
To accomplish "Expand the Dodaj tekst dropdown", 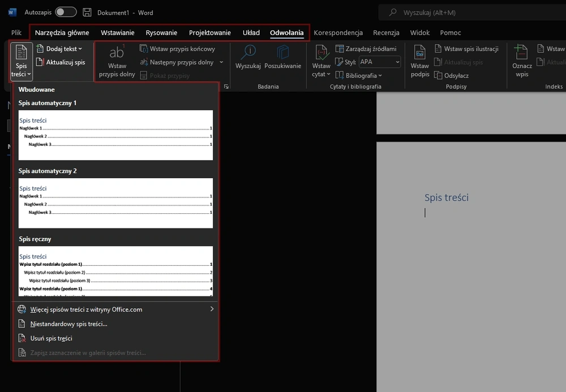I will [x=59, y=49].
